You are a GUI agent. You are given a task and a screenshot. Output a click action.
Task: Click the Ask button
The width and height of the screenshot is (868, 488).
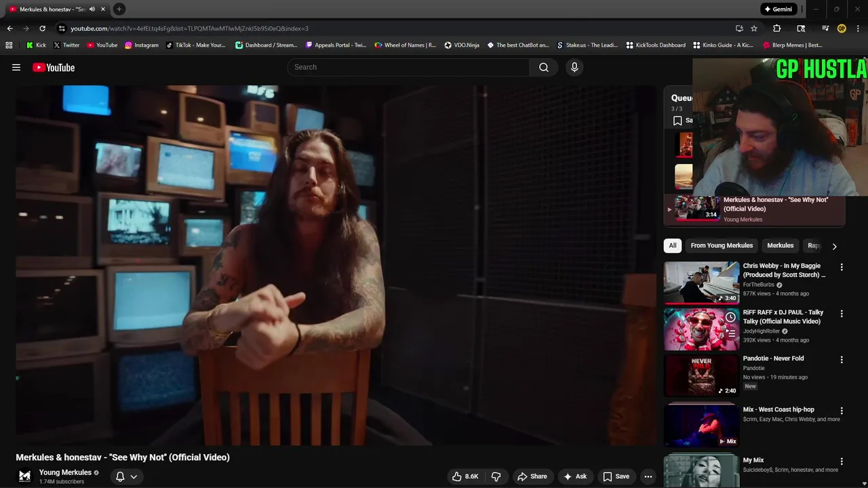tap(575, 476)
